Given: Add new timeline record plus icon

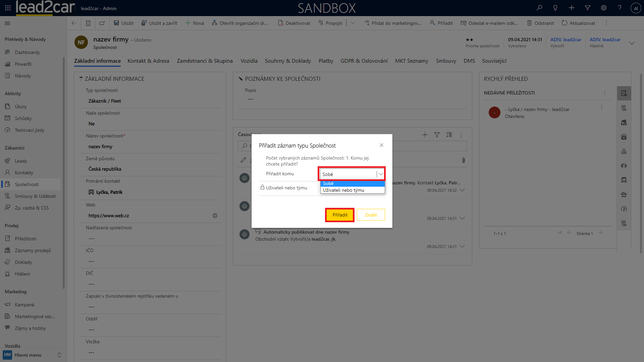Looking at the screenshot, I should (x=425, y=135).
